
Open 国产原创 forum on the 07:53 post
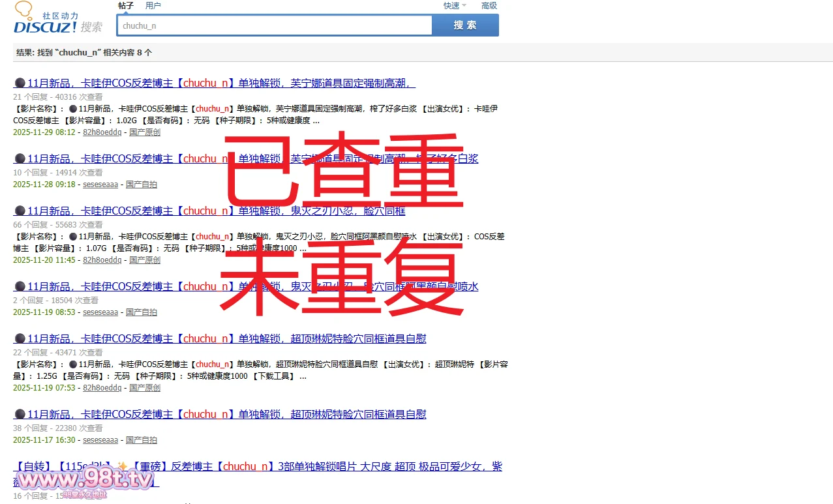[145, 388]
